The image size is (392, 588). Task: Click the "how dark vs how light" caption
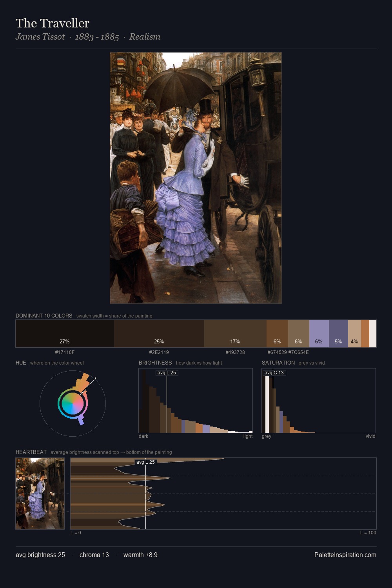tap(199, 363)
